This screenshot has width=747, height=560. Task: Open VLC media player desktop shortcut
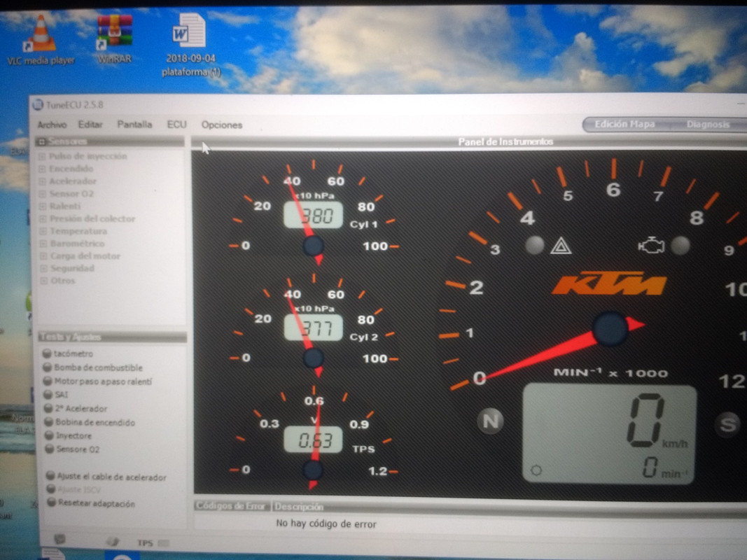pos(40,39)
